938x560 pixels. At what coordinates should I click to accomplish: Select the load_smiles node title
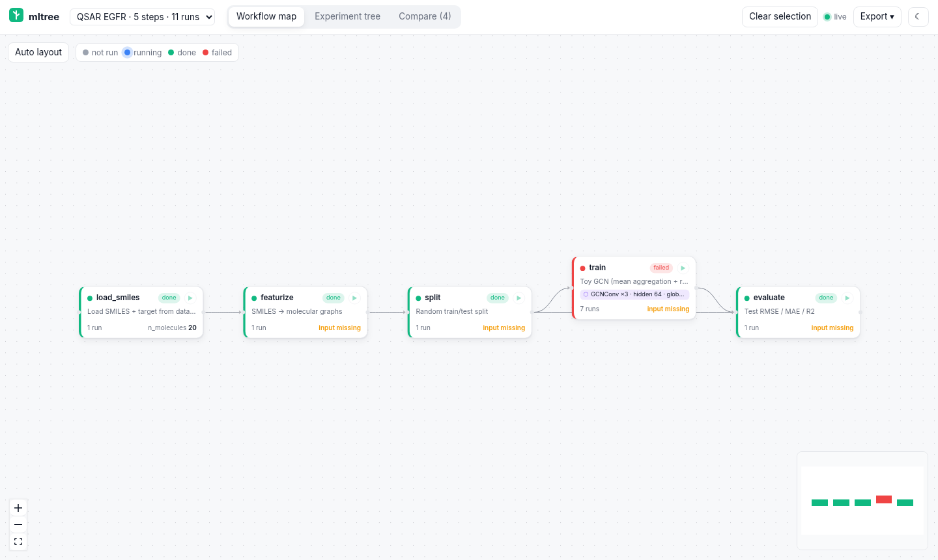pos(118,298)
